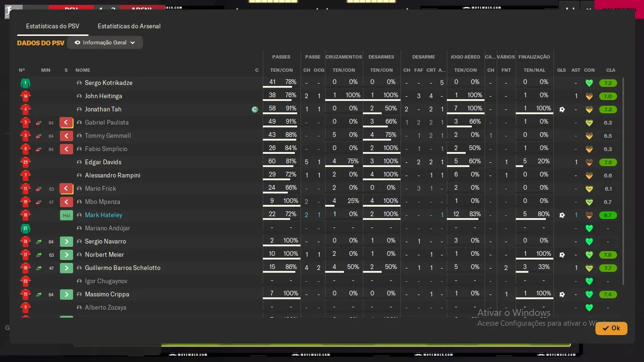Sort by the CLA rating column header

coord(611,70)
